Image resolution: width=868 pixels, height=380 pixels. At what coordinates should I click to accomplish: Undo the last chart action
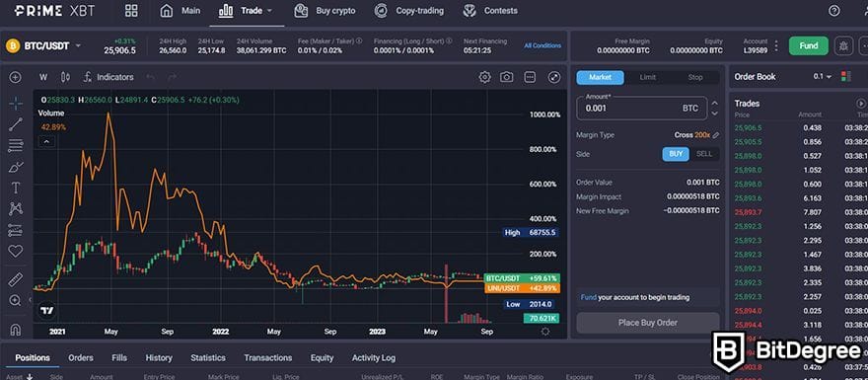tap(151, 78)
